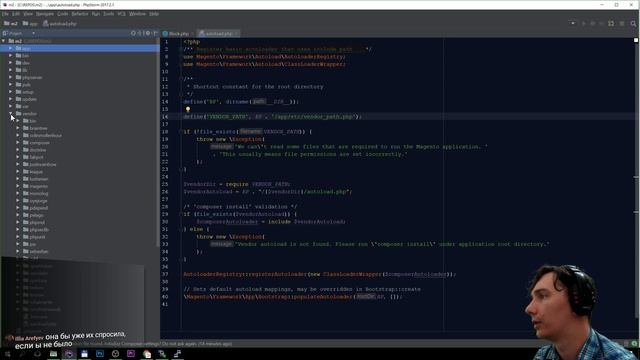The height and width of the screenshot is (360, 640).
Task: Click the autoload.php breadcrumb in navigation bar
Action: pyautogui.click(x=60, y=24)
